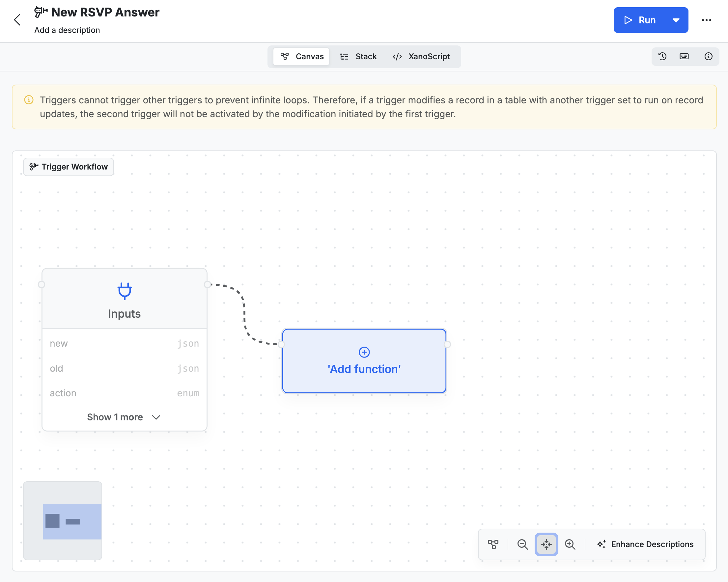Select the auto-arrange layout tool in canvas toolbar
The image size is (728, 582).
point(493,544)
